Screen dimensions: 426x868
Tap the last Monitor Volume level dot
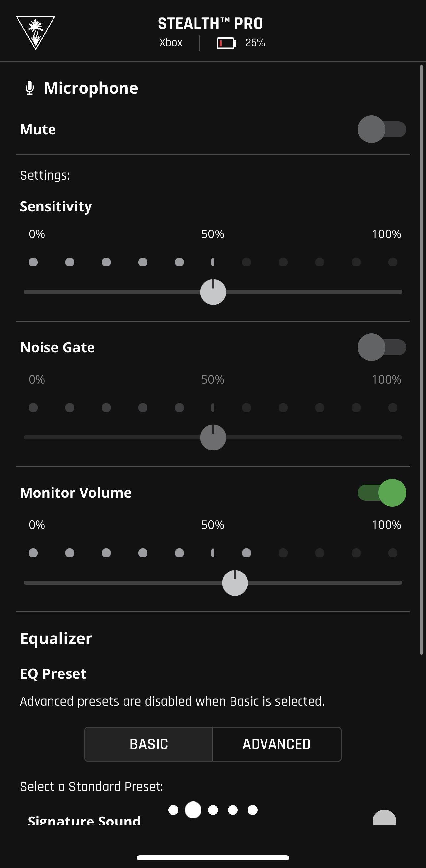tap(393, 553)
